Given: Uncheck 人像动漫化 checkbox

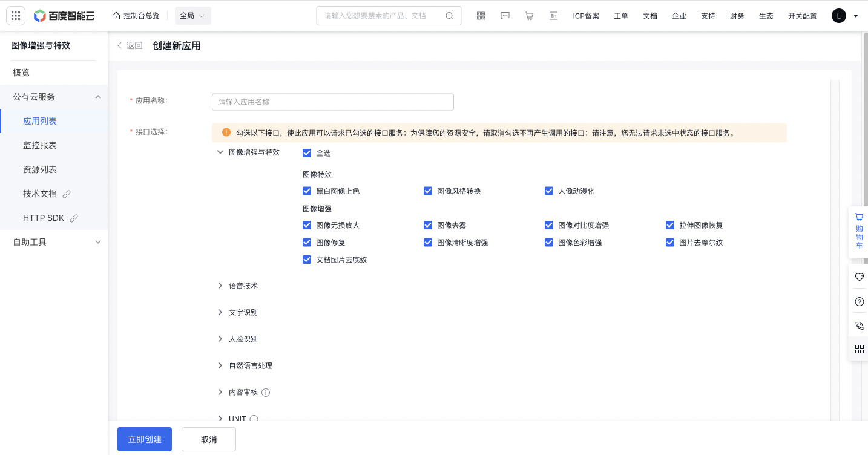Looking at the screenshot, I should 549,191.
